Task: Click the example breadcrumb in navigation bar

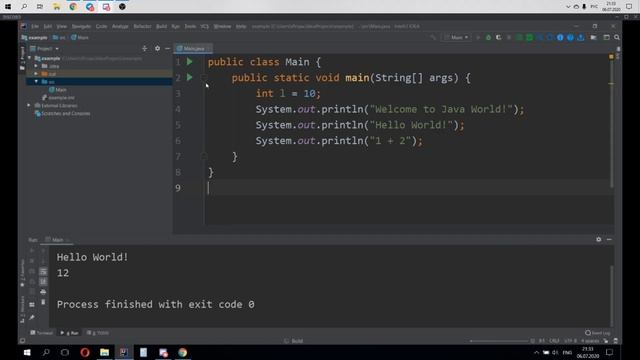Action: click(35, 38)
